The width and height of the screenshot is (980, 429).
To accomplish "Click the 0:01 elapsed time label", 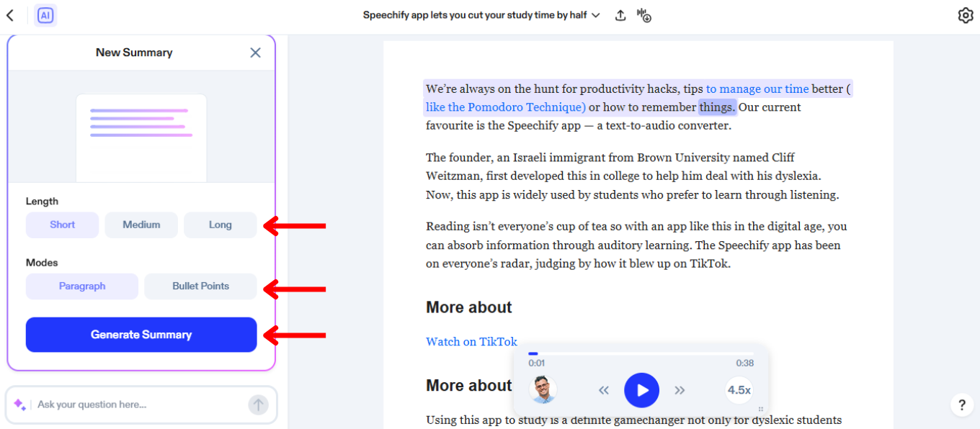I will click(x=537, y=363).
